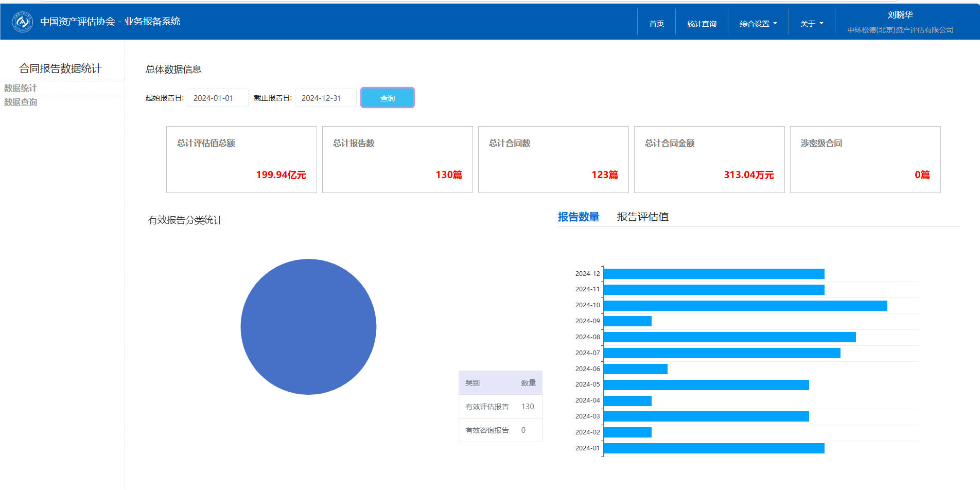Click the 起始报告日 date input field
This screenshot has height=490, width=980.
click(x=217, y=98)
